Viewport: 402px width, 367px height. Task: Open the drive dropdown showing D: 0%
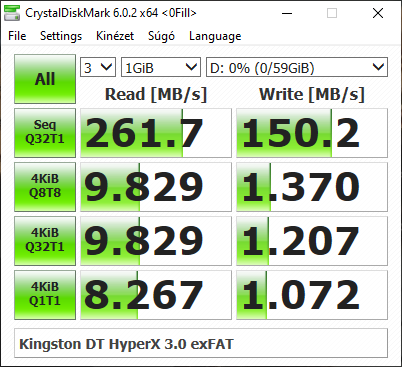click(297, 67)
